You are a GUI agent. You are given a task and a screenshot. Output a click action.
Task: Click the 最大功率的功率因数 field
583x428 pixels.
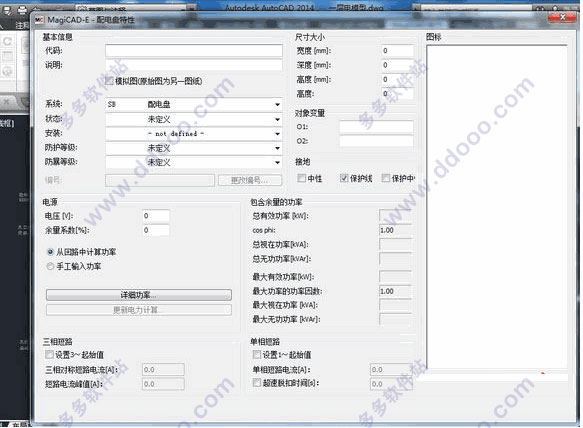[396, 291]
